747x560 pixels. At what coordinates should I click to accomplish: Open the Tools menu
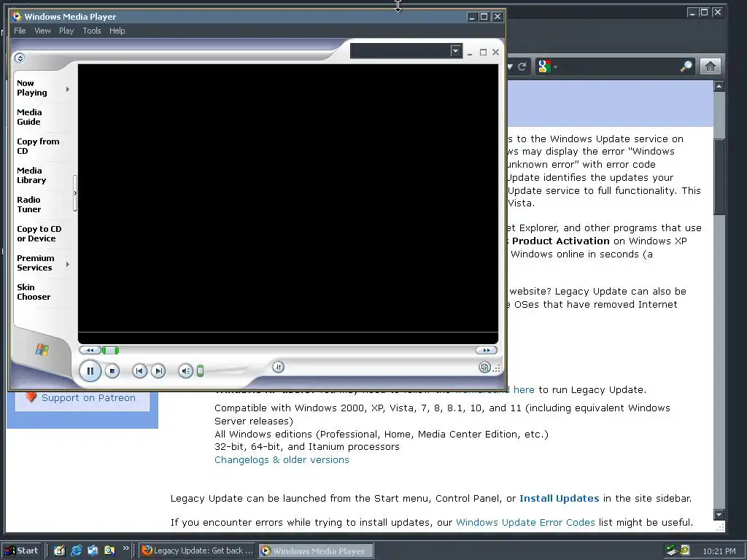point(91,31)
